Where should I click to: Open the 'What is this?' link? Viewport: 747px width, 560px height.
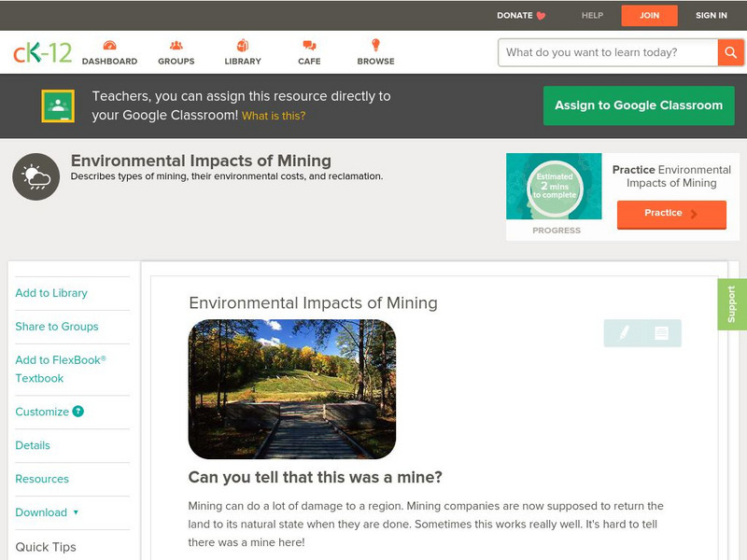point(274,116)
